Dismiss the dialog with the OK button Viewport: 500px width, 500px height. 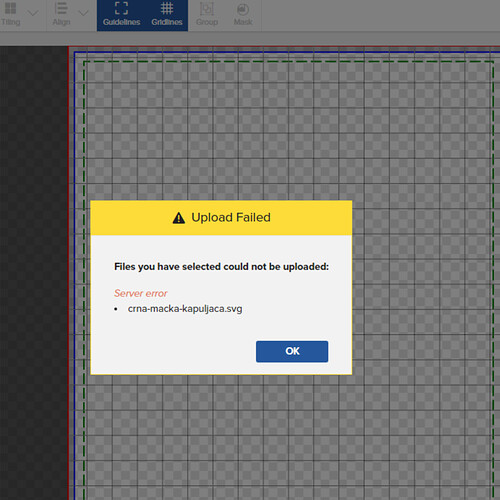tap(292, 351)
